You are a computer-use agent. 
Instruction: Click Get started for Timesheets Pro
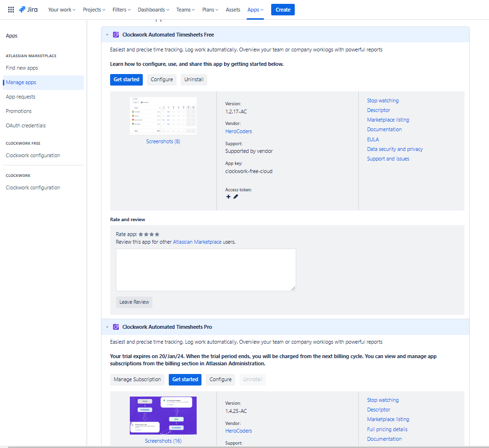pyautogui.click(x=185, y=379)
